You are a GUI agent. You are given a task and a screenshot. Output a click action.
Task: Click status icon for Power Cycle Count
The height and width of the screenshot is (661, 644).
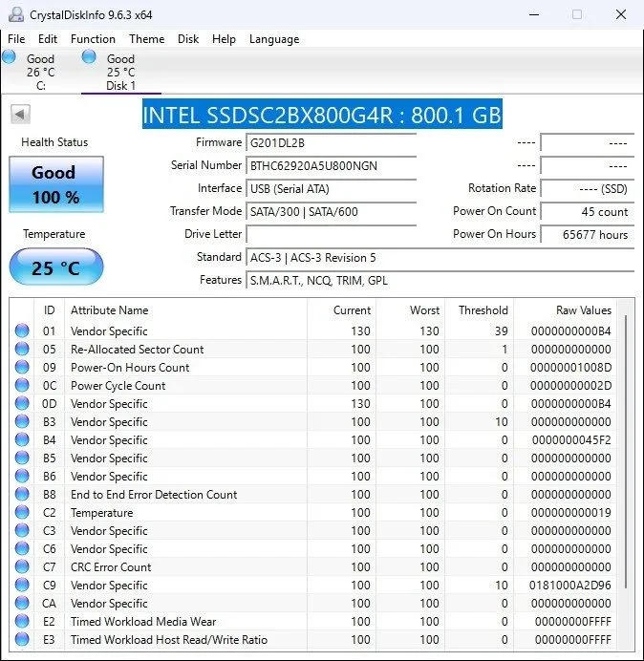22,385
